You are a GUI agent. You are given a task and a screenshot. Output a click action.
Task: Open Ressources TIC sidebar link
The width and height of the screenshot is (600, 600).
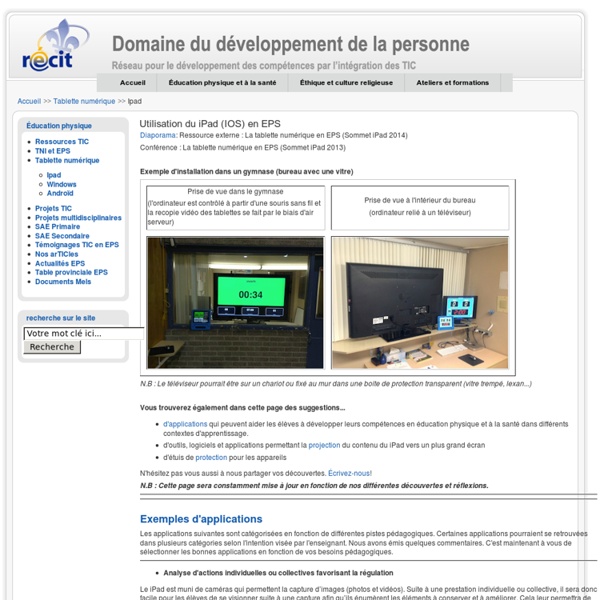[x=62, y=142]
